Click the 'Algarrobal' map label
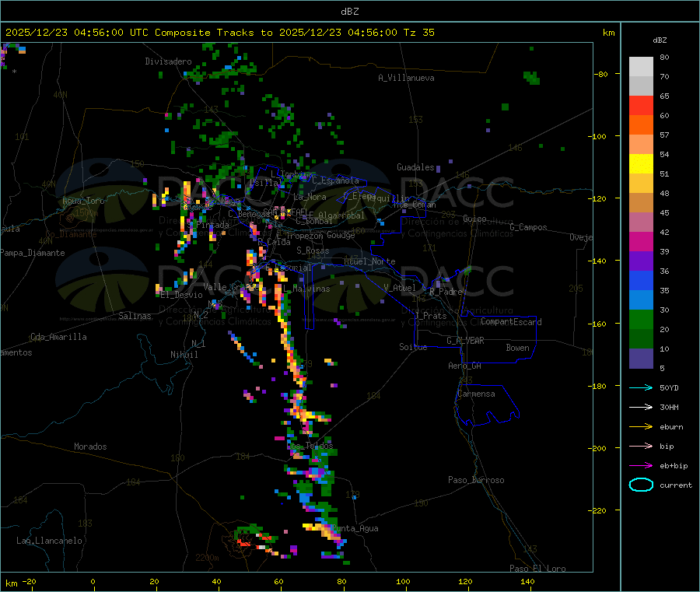This screenshot has height=592, width=700. point(341,215)
